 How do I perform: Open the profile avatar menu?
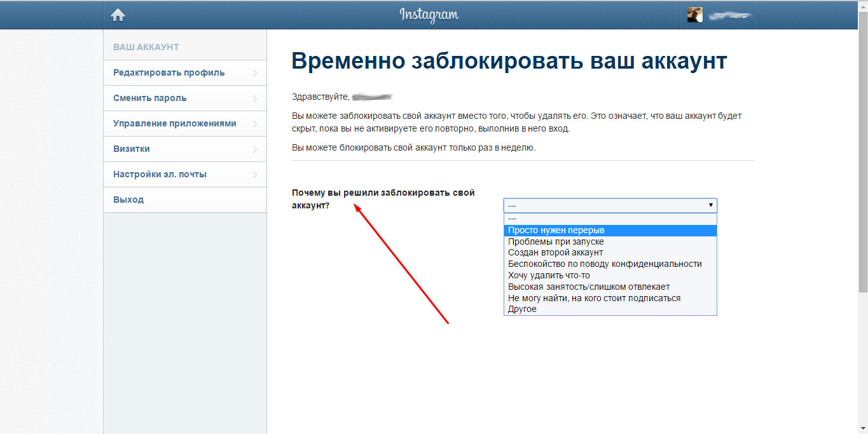[x=695, y=15]
